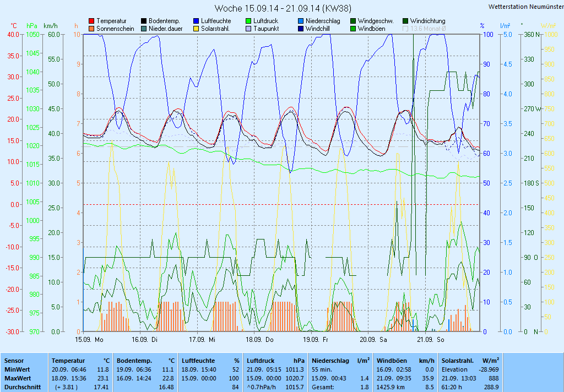Click the chart title Woche 15.09.14 - 21.09.14 (KW38)
This screenshot has height=392, width=564.
(x=283, y=8)
